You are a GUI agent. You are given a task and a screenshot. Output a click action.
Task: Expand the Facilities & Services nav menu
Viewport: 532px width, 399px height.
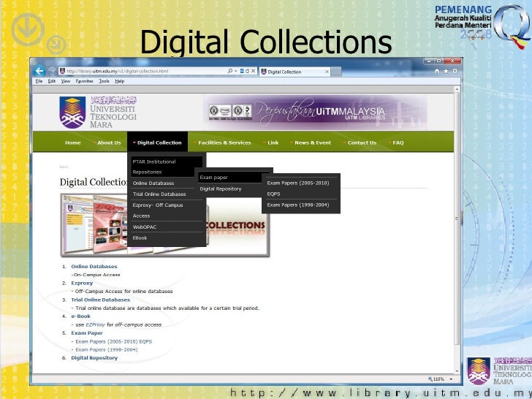(x=224, y=142)
